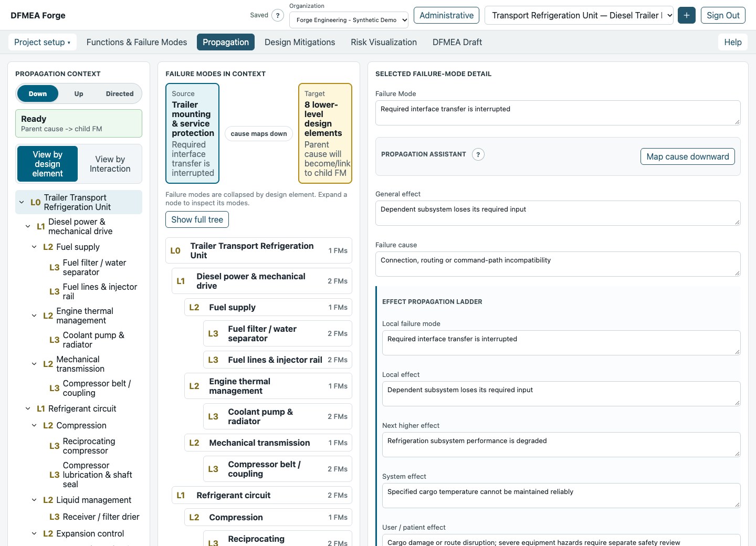This screenshot has height=546, width=756.
Task: Enable View by design element
Action: pos(47,164)
